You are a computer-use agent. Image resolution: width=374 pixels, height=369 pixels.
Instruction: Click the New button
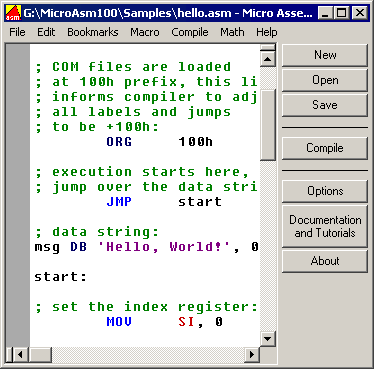click(325, 55)
